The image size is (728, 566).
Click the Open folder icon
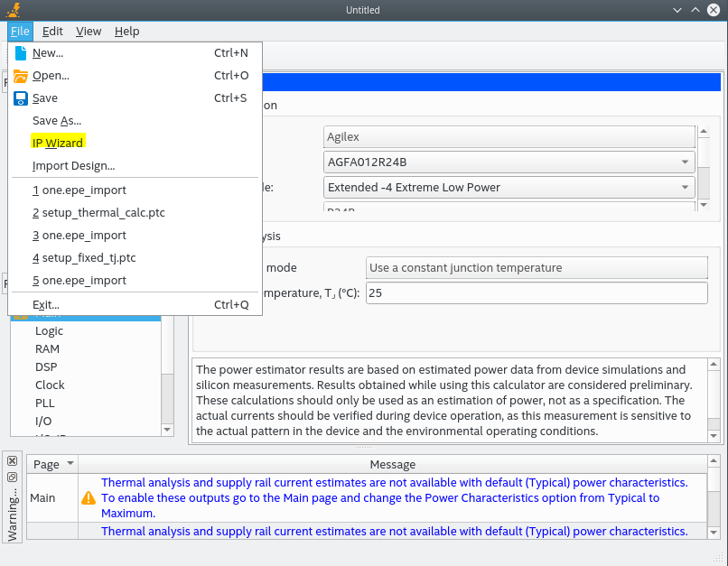[21, 76]
